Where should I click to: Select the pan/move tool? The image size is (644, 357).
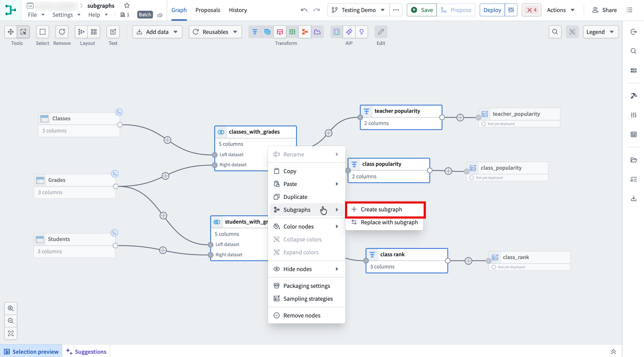coord(11,32)
